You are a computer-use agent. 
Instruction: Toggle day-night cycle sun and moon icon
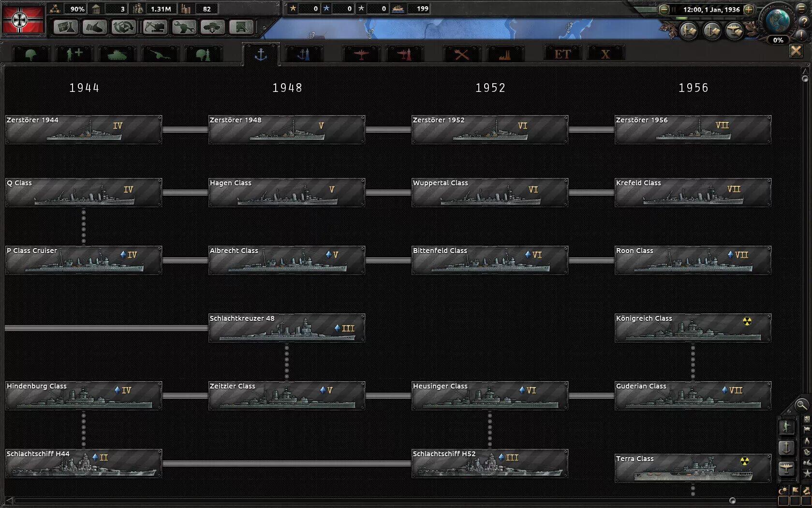782,491
